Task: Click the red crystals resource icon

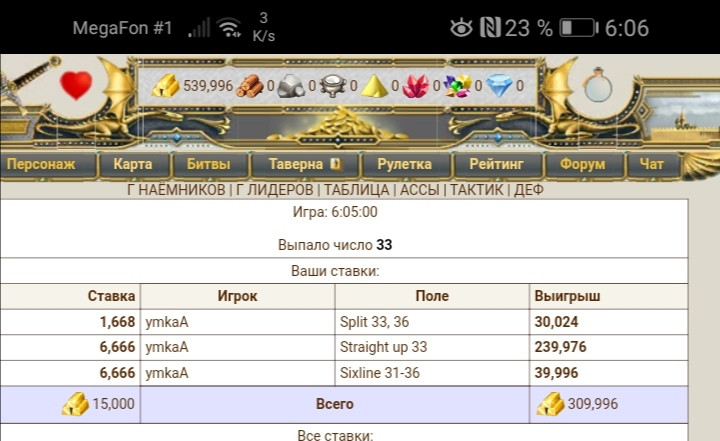Action: (416, 86)
